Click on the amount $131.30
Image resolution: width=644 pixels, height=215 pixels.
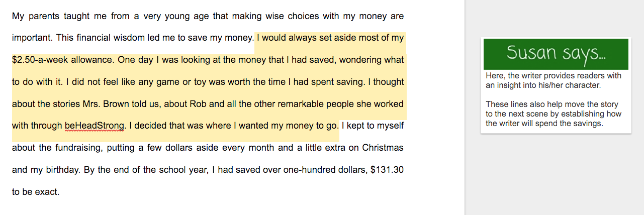(x=387, y=170)
